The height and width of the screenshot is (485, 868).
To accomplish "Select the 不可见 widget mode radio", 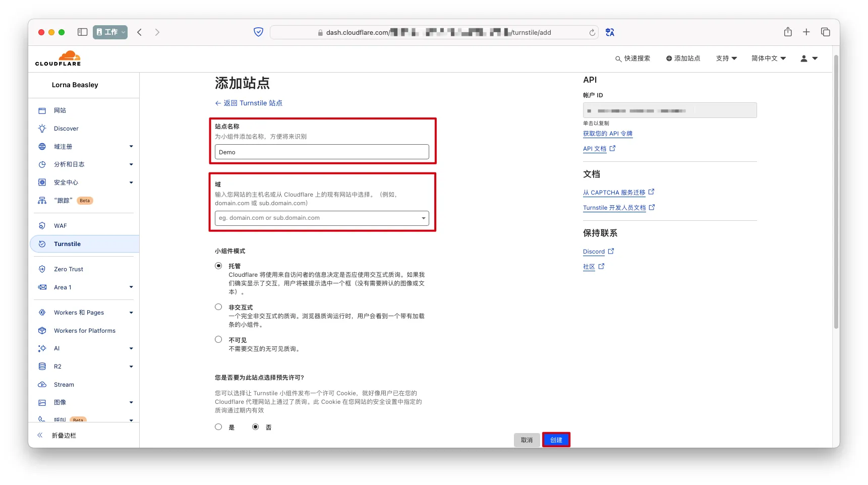I will (218, 340).
